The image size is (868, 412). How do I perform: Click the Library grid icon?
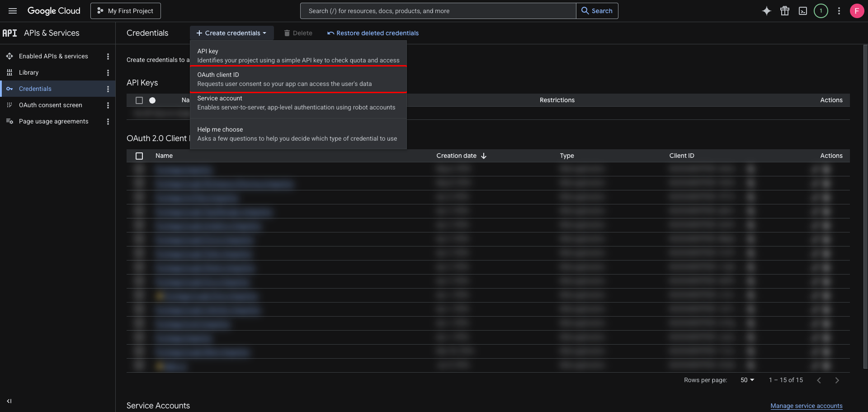click(x=9, y=72)
